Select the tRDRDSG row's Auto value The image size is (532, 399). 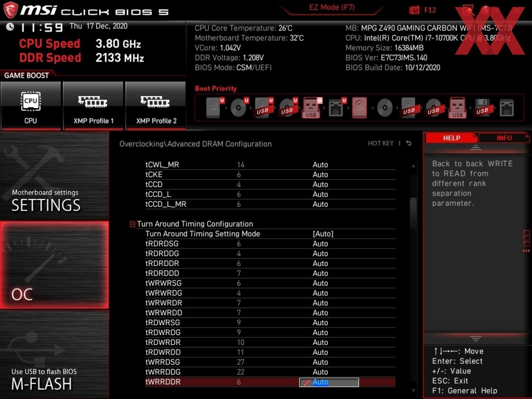pyautogui.click(x=320, y=244)
